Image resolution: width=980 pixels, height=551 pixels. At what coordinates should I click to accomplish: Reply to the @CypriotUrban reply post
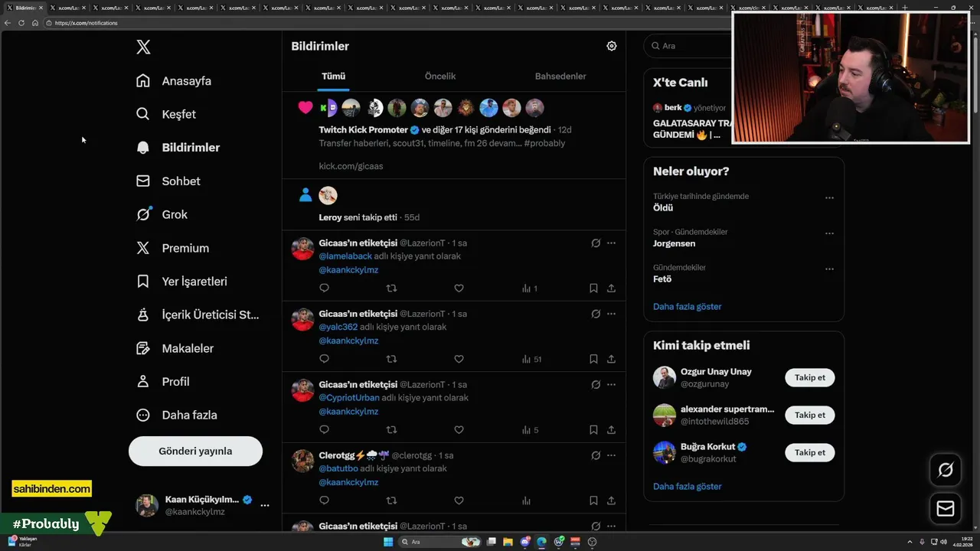click(x=324, y=430)
